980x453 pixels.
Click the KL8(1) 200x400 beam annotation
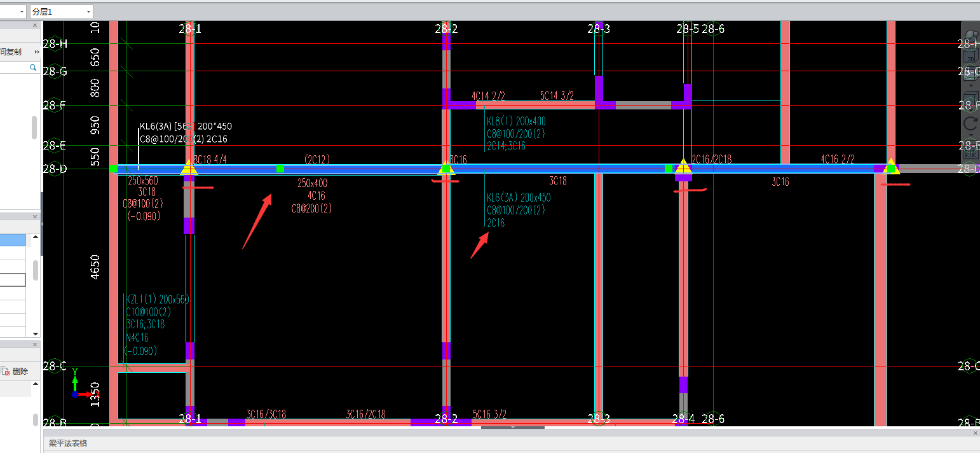516,122
